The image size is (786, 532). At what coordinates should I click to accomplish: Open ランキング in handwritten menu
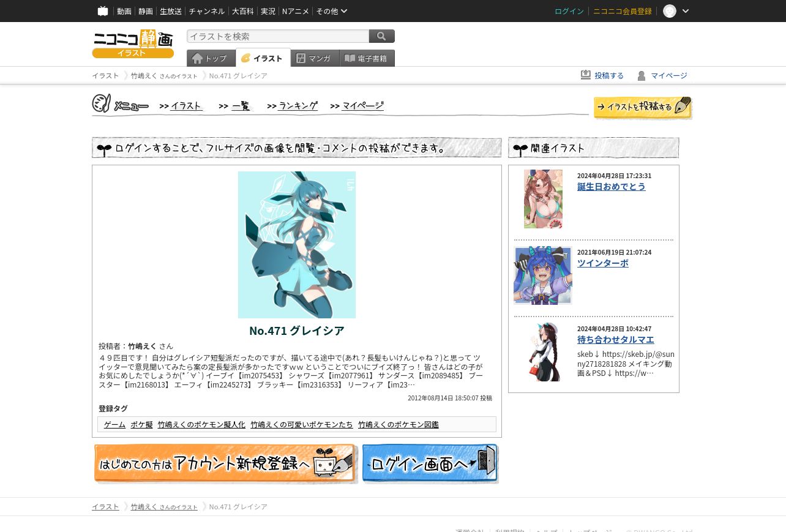tap(298, 106)
